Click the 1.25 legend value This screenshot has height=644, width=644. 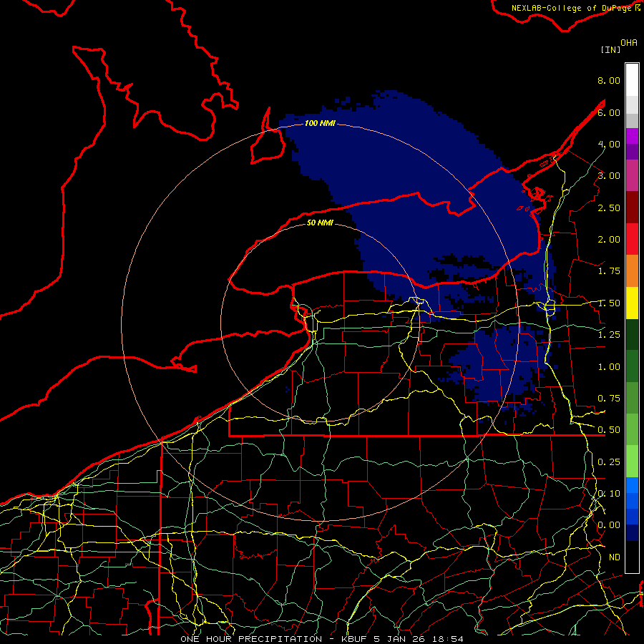[609, 335]
